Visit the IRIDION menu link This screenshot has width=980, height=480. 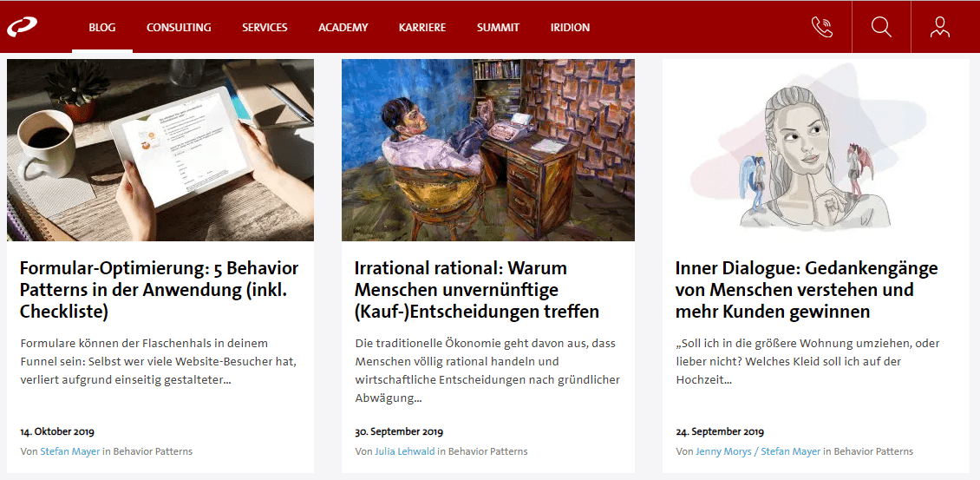tap(570, 28)
